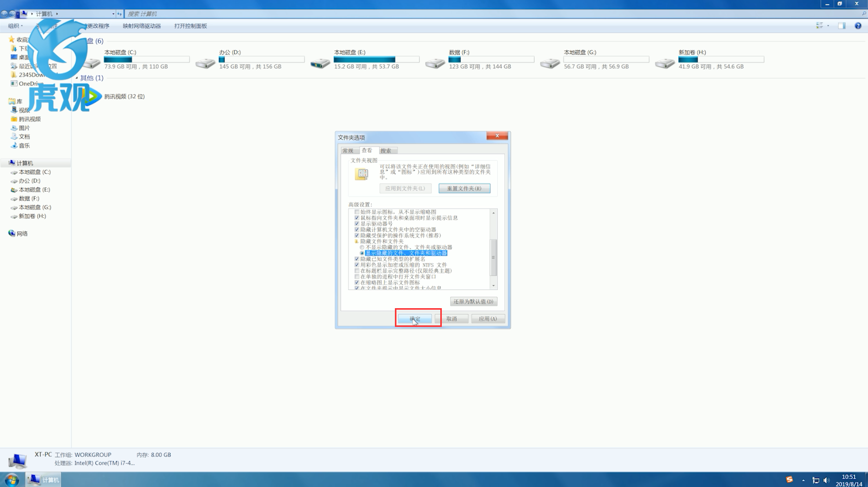Select 办公 (D:) in navigation tree
Screen dimensions: 868x487
click(x=26, y=181)
